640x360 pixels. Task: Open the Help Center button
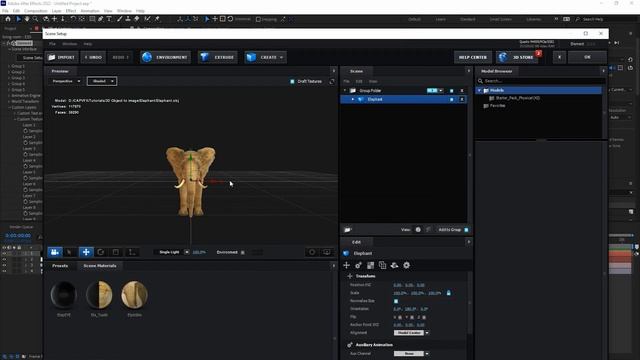(x=473, y=57)
